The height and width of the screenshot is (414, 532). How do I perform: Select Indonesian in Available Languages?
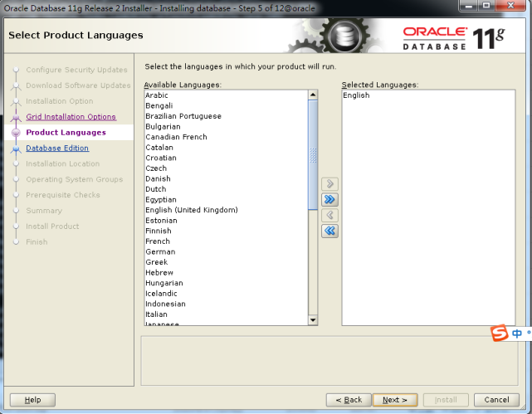[x=226, y=304]
